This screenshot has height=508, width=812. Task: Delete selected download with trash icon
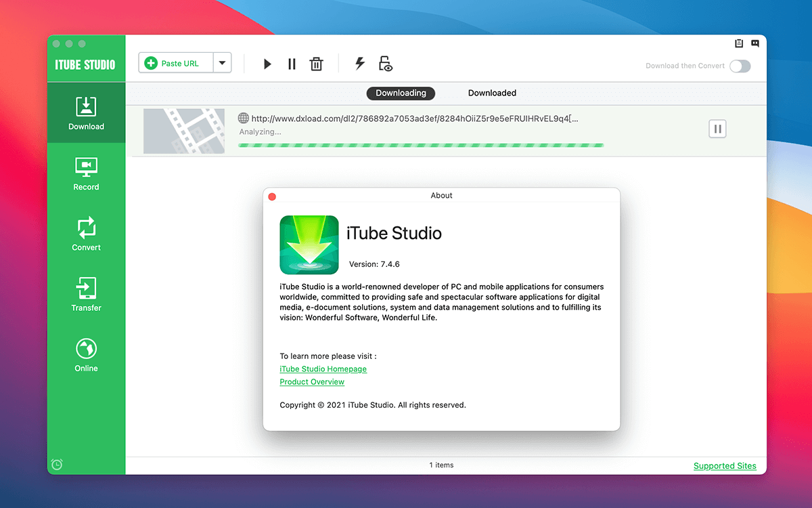pos(316,64)
